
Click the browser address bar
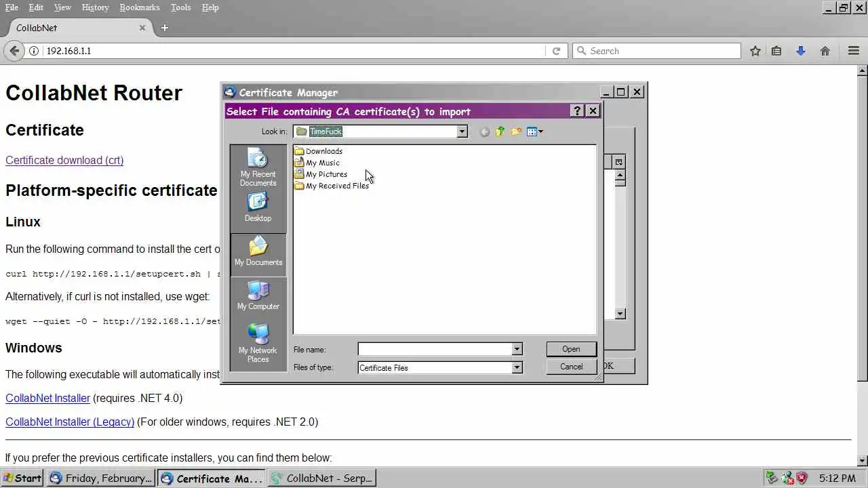(x=294, y=51)
